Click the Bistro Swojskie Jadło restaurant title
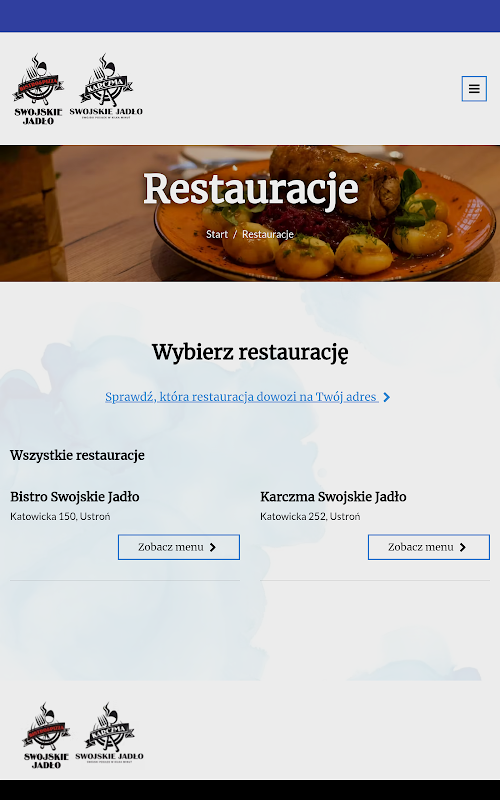 pos(75,496)
